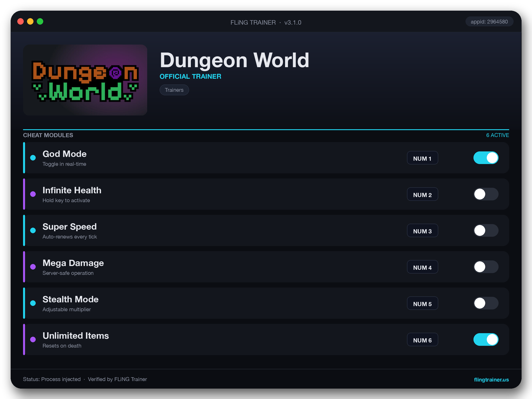Click the NUM 3 hotkey button
This screenshot has height=399, width=532.
422,230
